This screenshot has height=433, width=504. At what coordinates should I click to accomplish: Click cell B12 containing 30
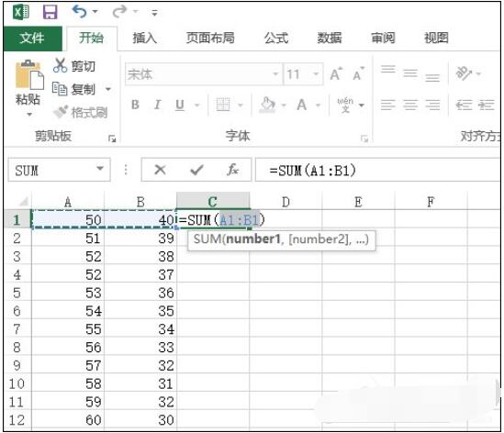coord(140,420)
